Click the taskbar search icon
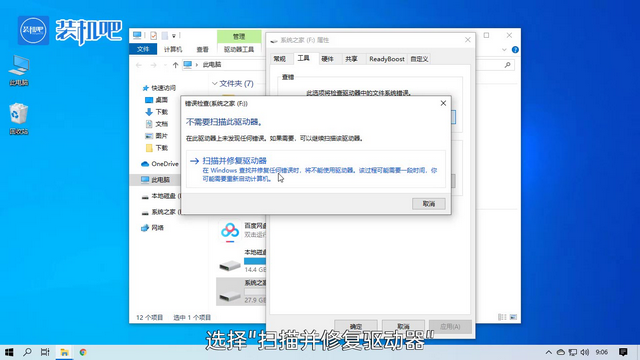This screenshot has height=360, width=640. (27, 352)
